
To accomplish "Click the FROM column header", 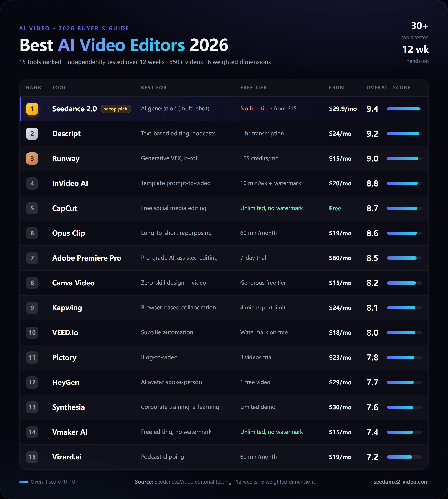I will click(337, 88).
